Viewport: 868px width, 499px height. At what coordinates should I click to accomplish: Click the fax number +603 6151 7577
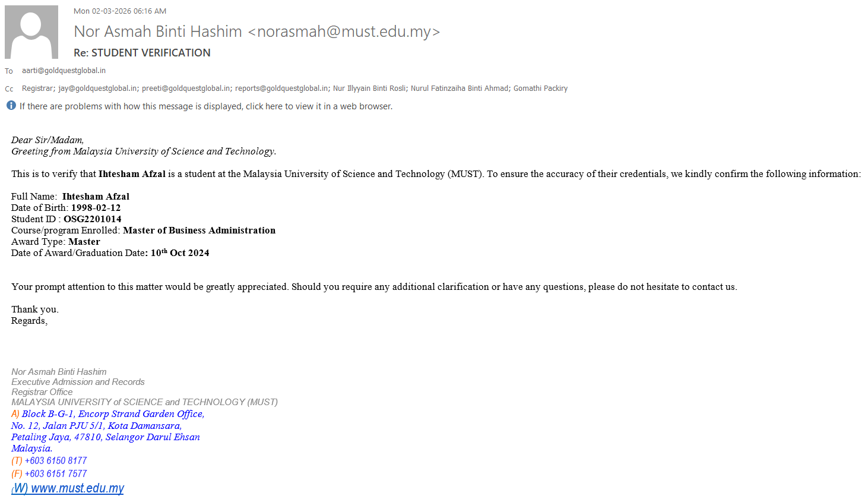56,474
